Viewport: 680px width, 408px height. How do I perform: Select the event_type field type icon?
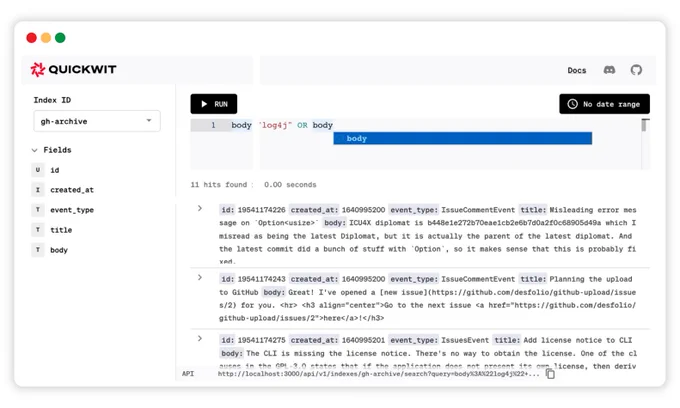tap(38, 210)
